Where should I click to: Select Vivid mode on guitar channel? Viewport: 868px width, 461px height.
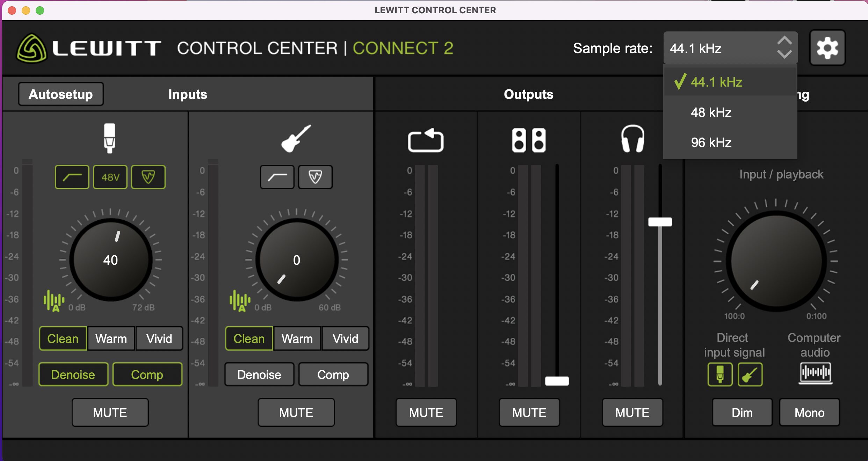point(346,338)
